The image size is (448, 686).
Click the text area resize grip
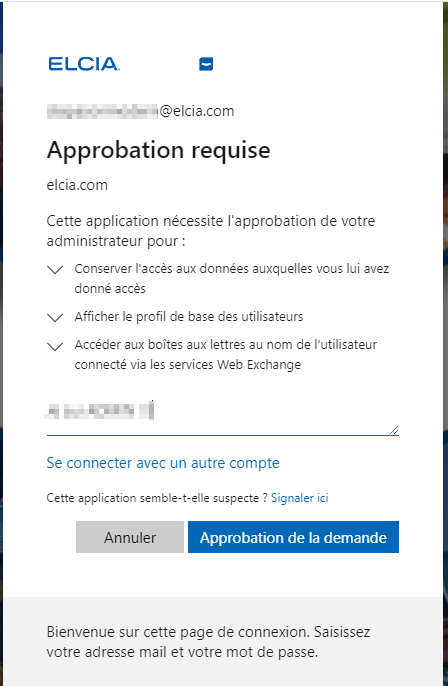[x=394, y=430]
